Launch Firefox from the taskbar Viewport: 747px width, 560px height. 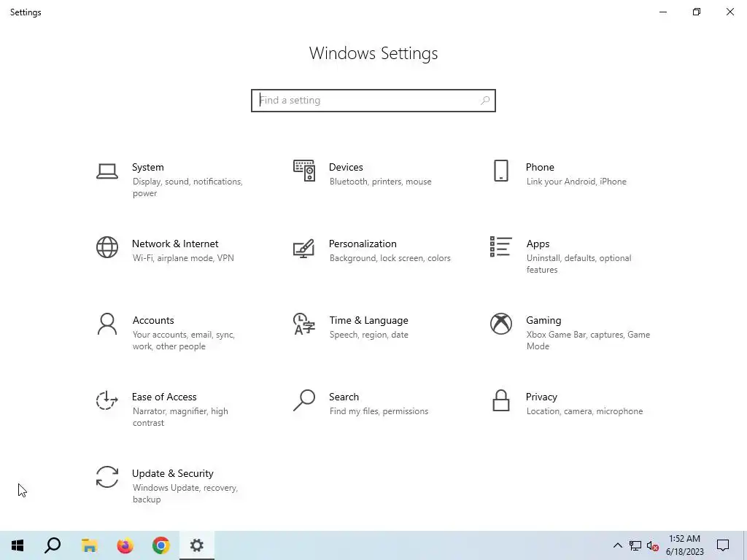[125, 545]
